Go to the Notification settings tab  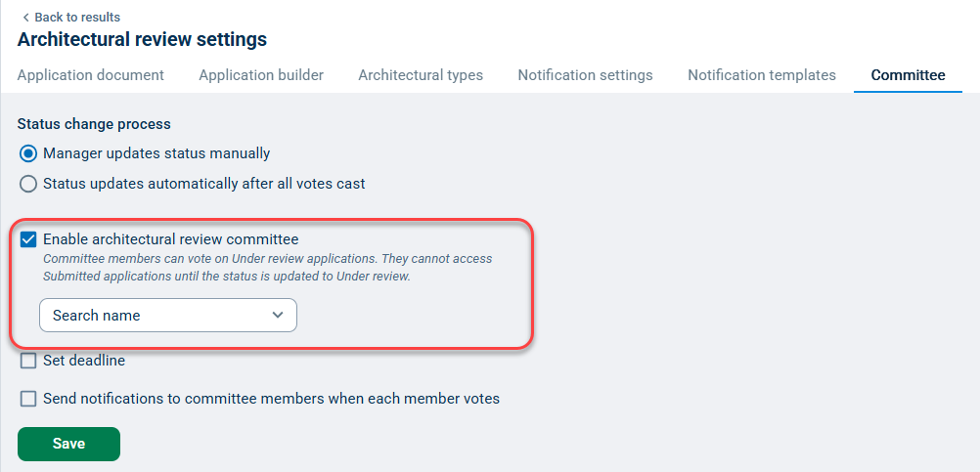(x=585, y=75)
